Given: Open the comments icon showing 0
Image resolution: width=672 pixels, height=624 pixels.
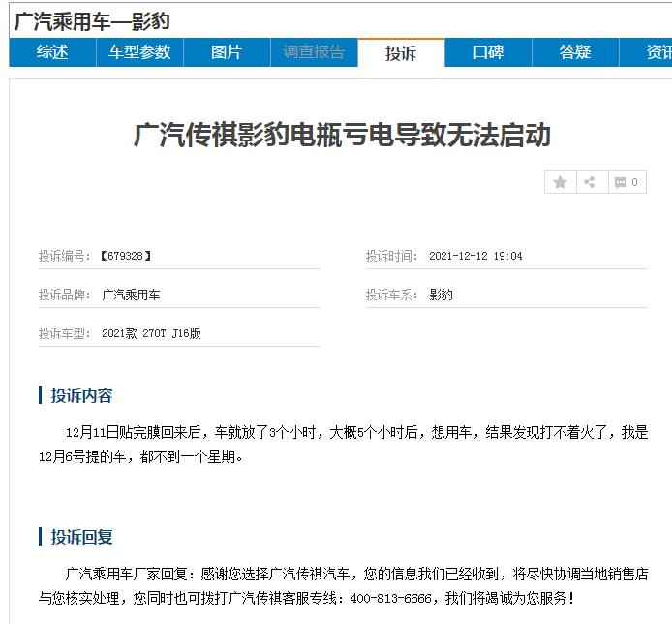Looking at the screenshot, I should point(627,182).
